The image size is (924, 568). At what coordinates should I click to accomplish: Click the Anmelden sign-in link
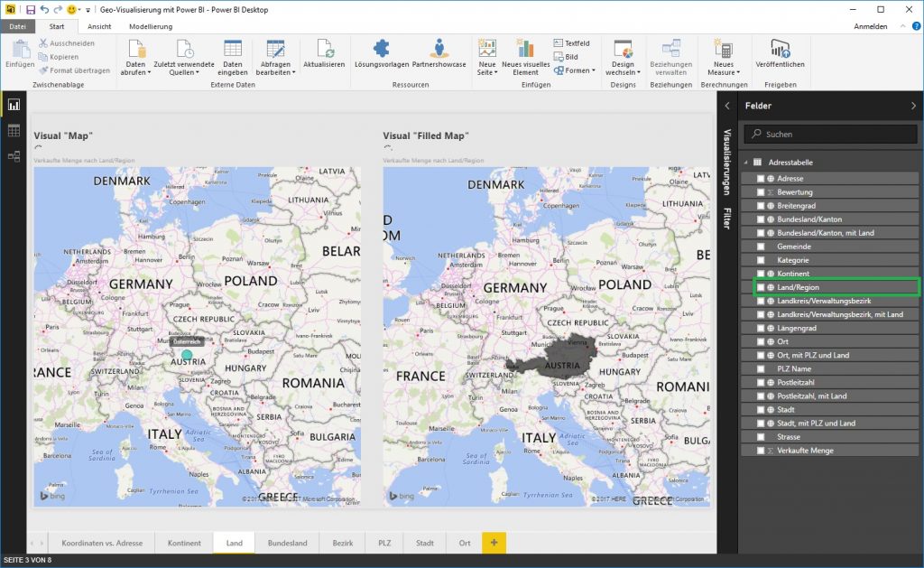click(x=872, y=26)
